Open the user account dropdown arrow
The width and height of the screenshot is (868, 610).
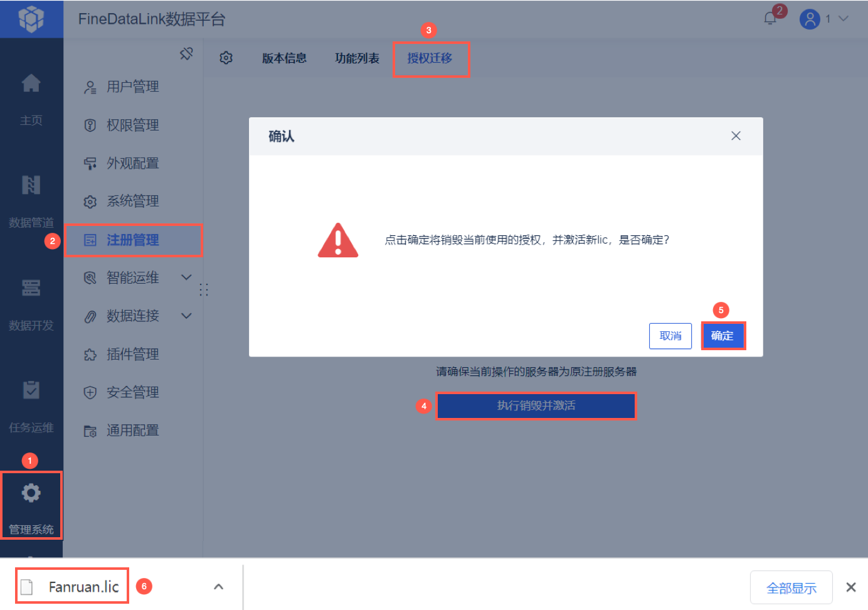(844, 19)
